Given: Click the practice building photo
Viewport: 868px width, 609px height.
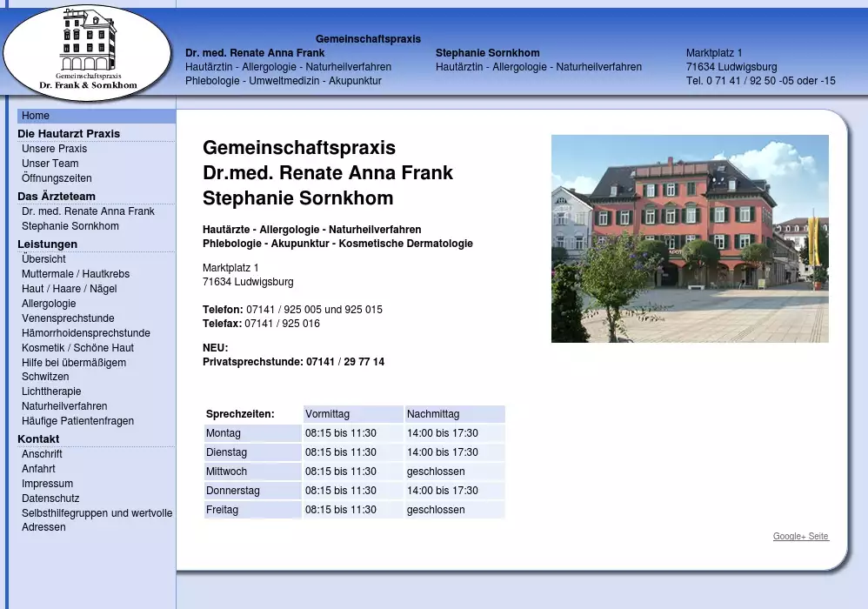Looking at the screenshot, I should 690,238.
